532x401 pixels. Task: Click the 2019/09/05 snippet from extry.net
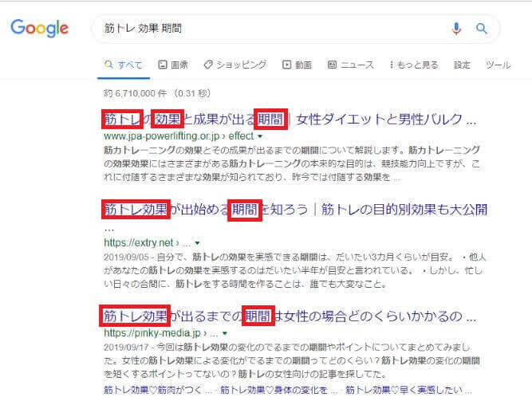point(294,270)
